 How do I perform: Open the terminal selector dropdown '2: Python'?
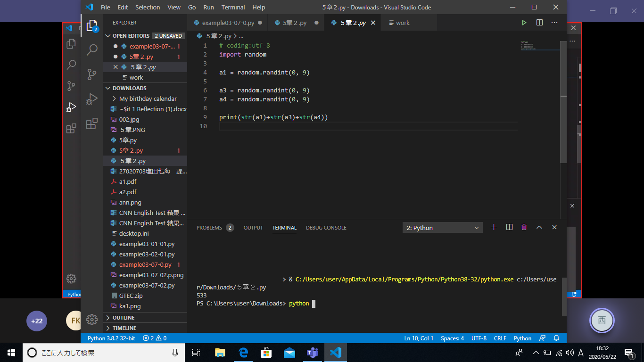pos(443,228)
